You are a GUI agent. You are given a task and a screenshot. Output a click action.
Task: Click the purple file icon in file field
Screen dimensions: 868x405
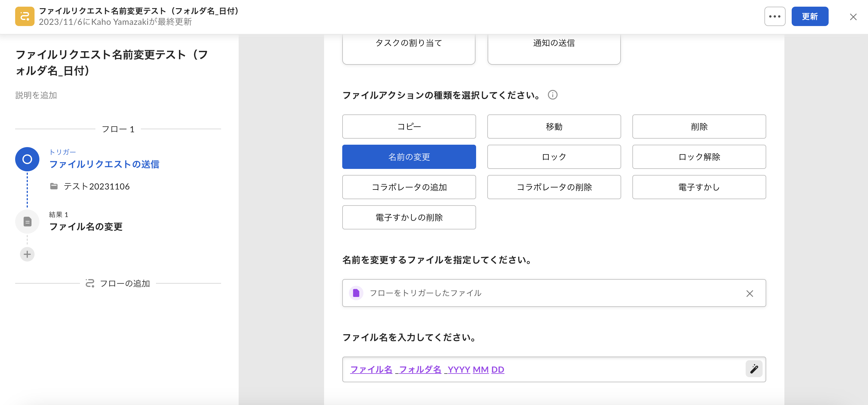click(356, 293)
